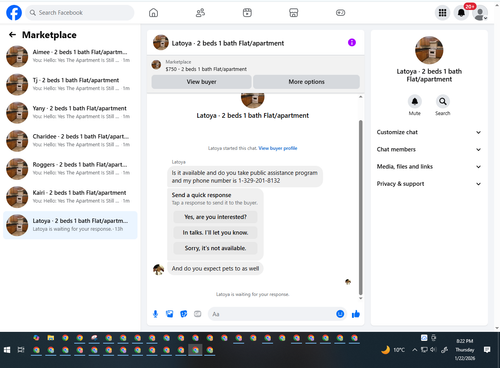This screenshot has height=368, width=500.
Task: Go back using Marketplace arrow
Action: coord(12,35)
